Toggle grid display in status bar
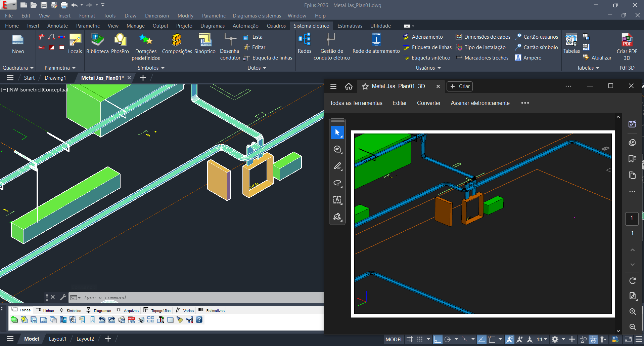The width and height of the screenshot is (644, 346). tap(410, 339)
